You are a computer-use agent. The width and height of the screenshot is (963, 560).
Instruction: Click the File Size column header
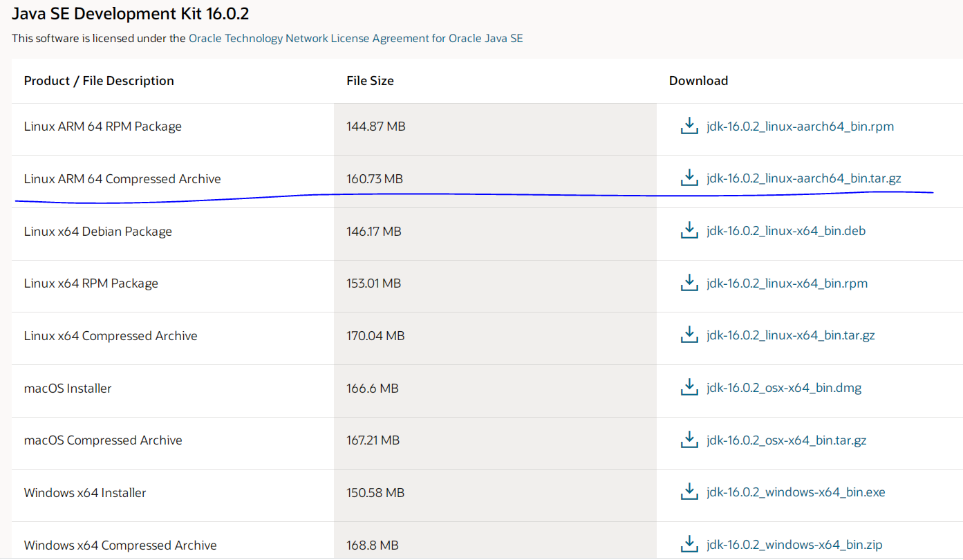point(370,81)
